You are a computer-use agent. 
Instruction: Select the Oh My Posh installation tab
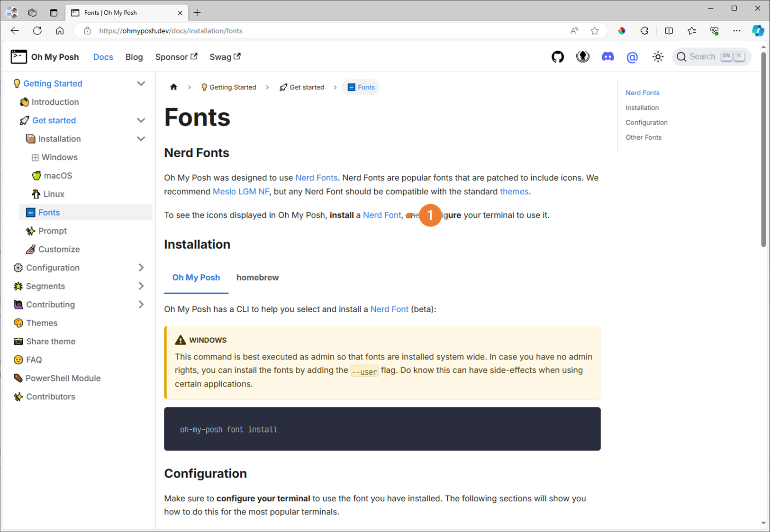tap(196, 278)
